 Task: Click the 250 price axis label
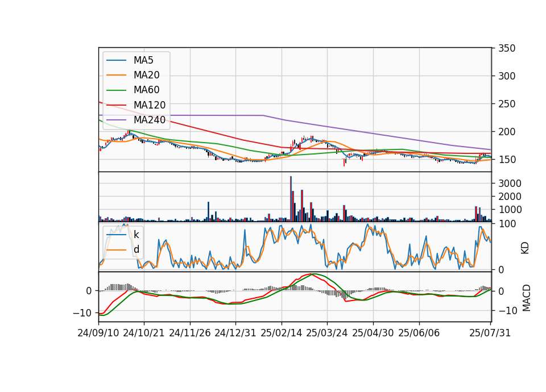click(507, 104)
